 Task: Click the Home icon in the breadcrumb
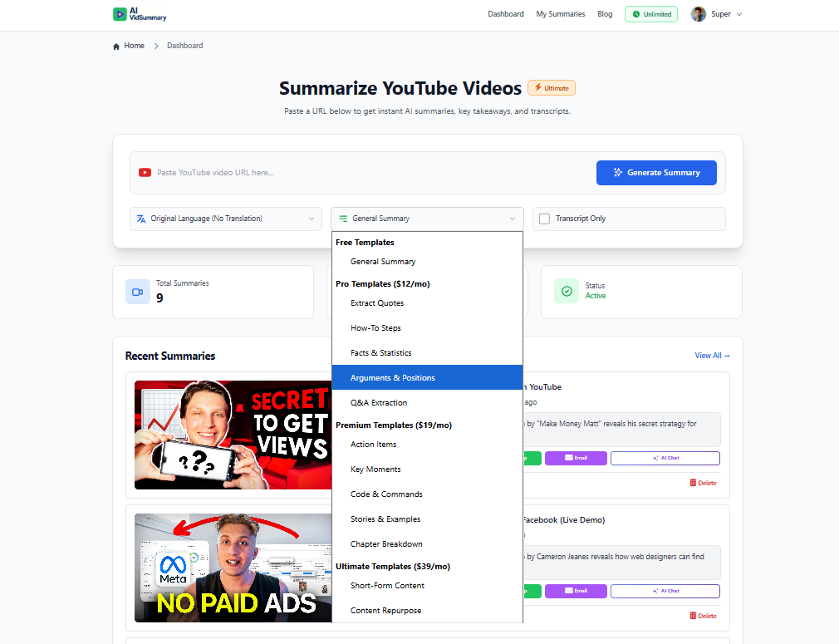pos(115,46)
